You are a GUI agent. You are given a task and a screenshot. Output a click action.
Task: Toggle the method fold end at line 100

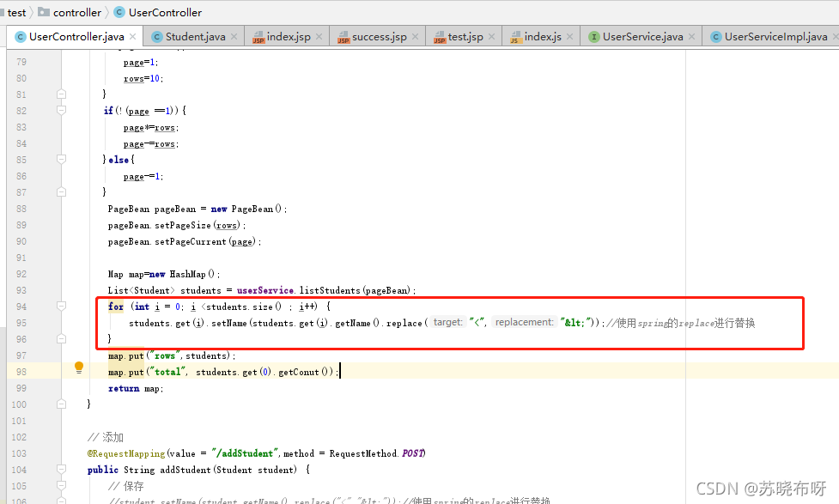pos(62,404)
